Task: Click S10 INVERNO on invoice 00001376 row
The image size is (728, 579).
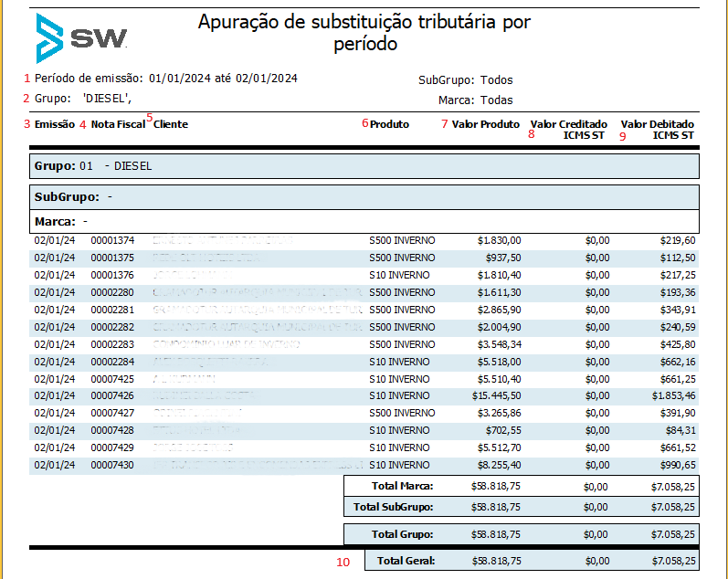Action: coord(399,275)
